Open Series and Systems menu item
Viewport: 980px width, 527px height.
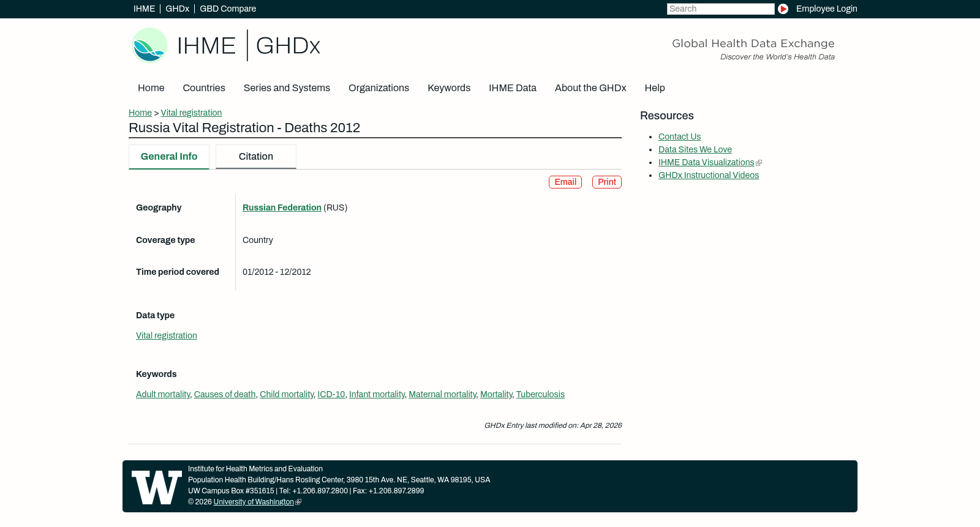tap(287, 88)
